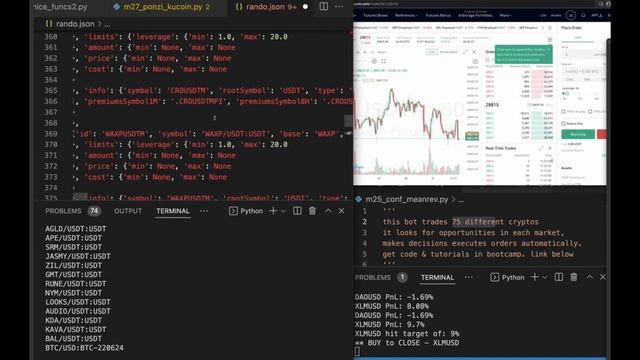This screenshot has width=640, height=360.
Task: Click 'XLMUSD hit target of: 9%' terminal line
Action: pyautogui.click(x=407, y=334)
